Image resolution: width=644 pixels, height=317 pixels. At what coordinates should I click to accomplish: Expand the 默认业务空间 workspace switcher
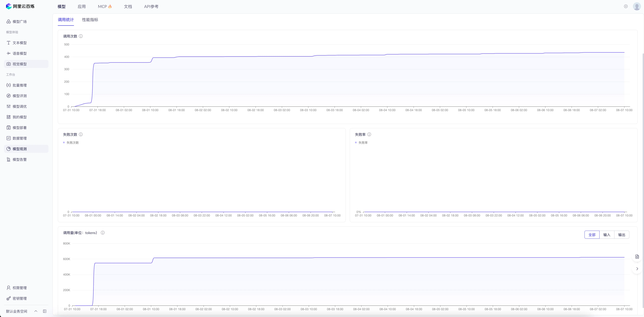tap(36, 311)
